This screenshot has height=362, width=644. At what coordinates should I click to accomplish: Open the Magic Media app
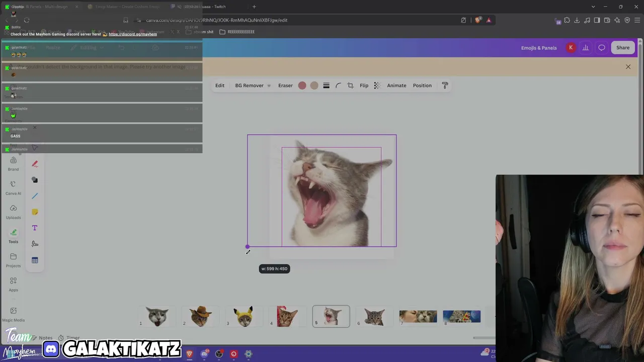tap(13, 314)
